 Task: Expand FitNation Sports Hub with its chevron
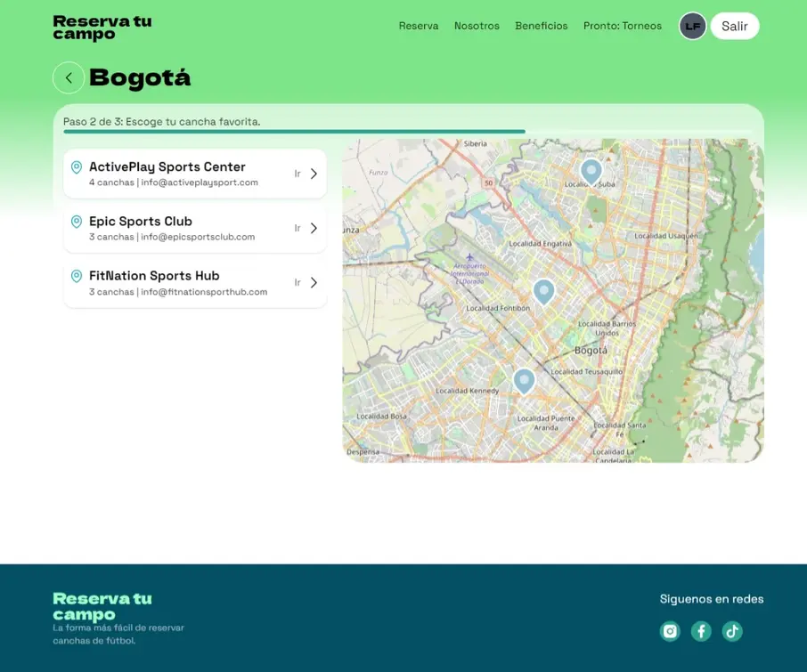click(314, 283)
